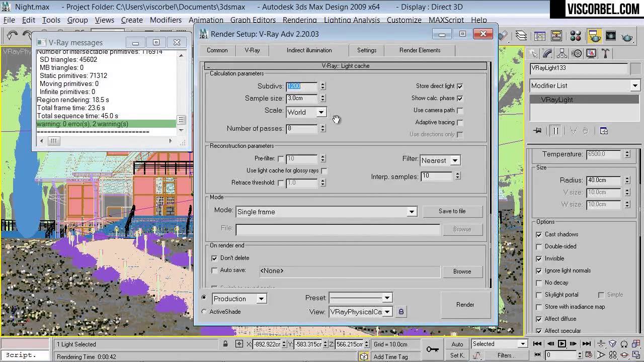Switch to the Create command panel
The image size is (644, 362).
534,53
